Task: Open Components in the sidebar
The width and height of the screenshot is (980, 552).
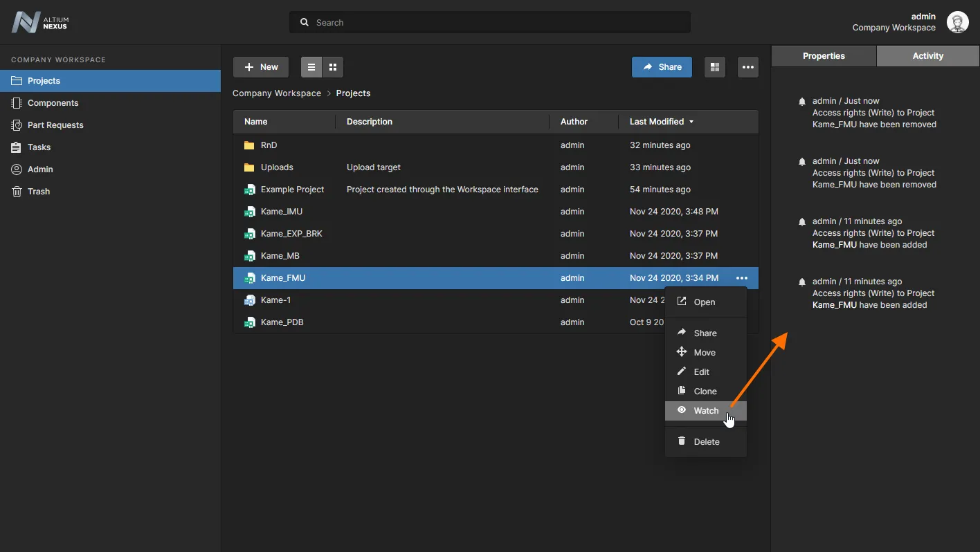Action: click(x=110, y=103)
